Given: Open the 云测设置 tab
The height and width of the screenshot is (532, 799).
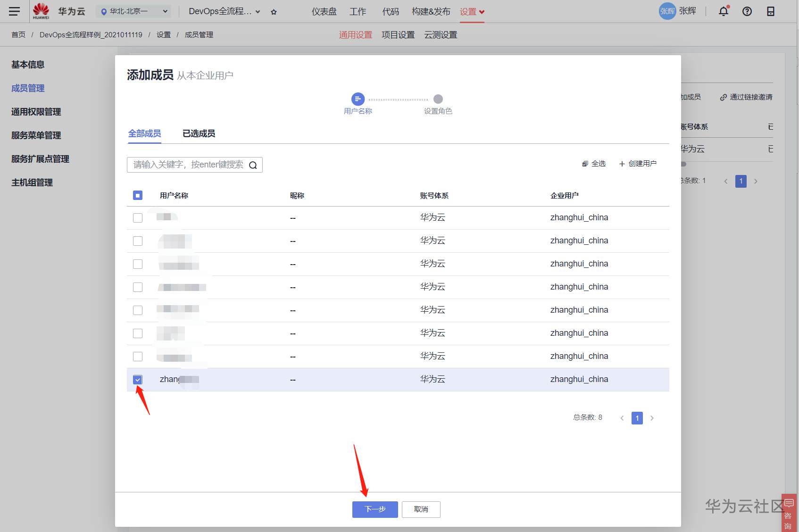Looking at the screenshot, I should pos(441,35).
